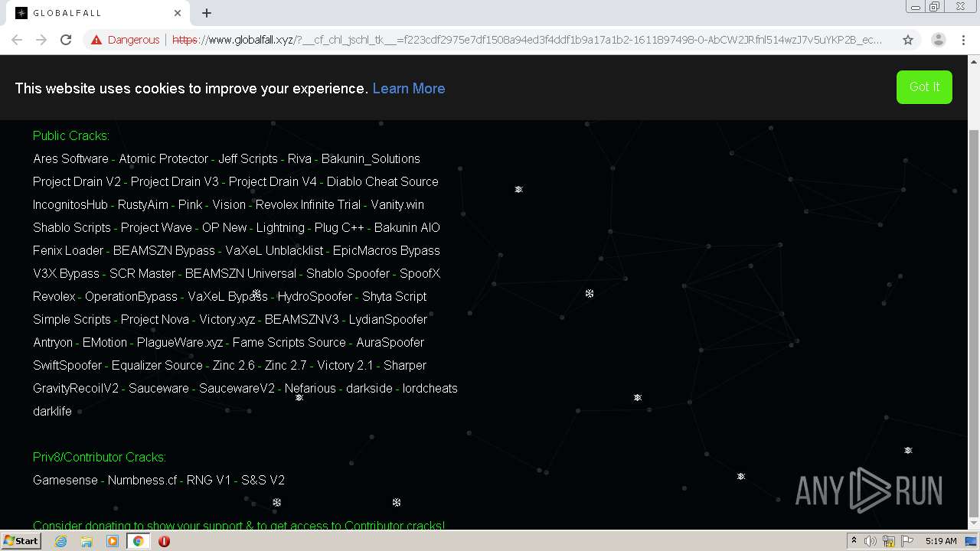Click the address bar URL

click(x=528, y=40)
